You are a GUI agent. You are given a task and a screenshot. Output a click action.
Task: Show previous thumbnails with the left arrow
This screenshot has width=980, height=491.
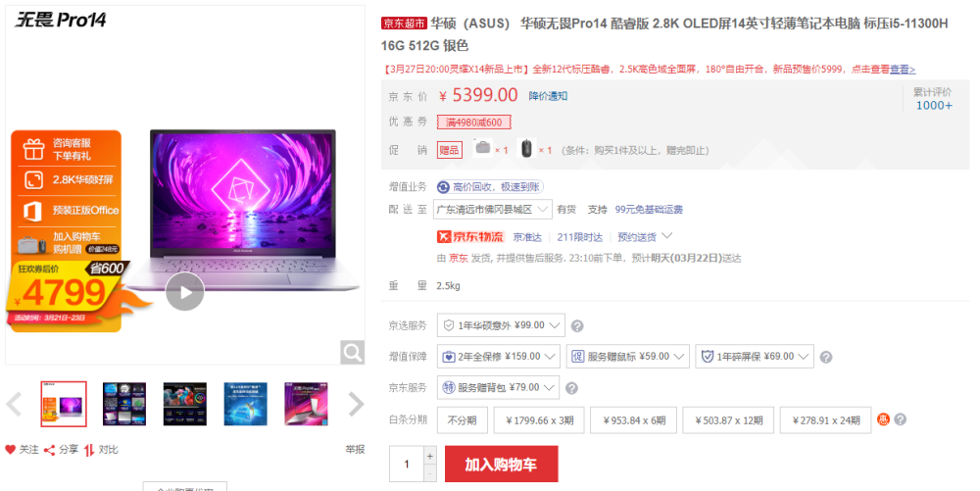click(x=14, y=404)
